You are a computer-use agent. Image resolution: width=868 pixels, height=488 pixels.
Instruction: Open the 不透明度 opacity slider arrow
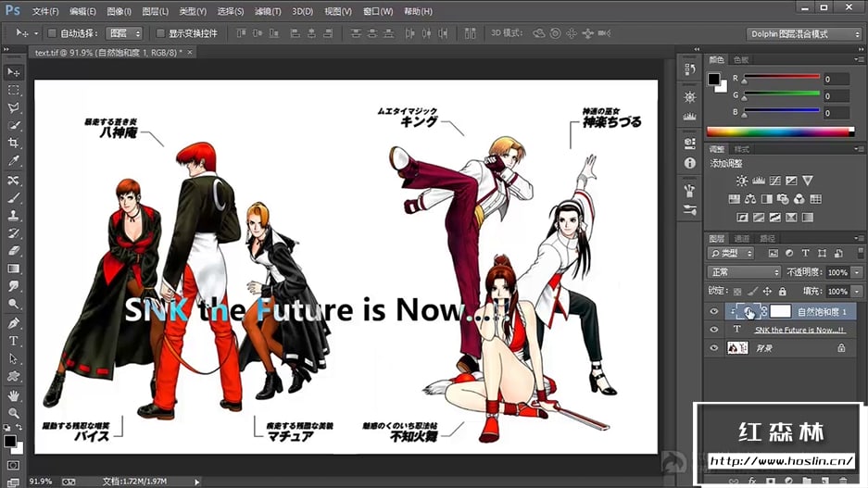pyautogui.click(x=857, y=272)
